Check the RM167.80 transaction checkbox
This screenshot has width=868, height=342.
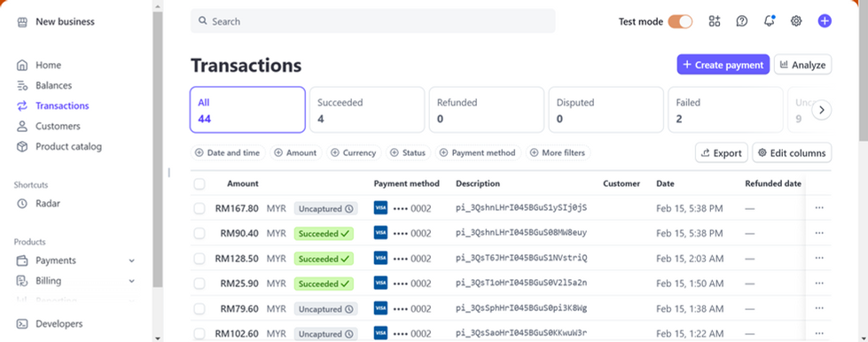point(199,208)
